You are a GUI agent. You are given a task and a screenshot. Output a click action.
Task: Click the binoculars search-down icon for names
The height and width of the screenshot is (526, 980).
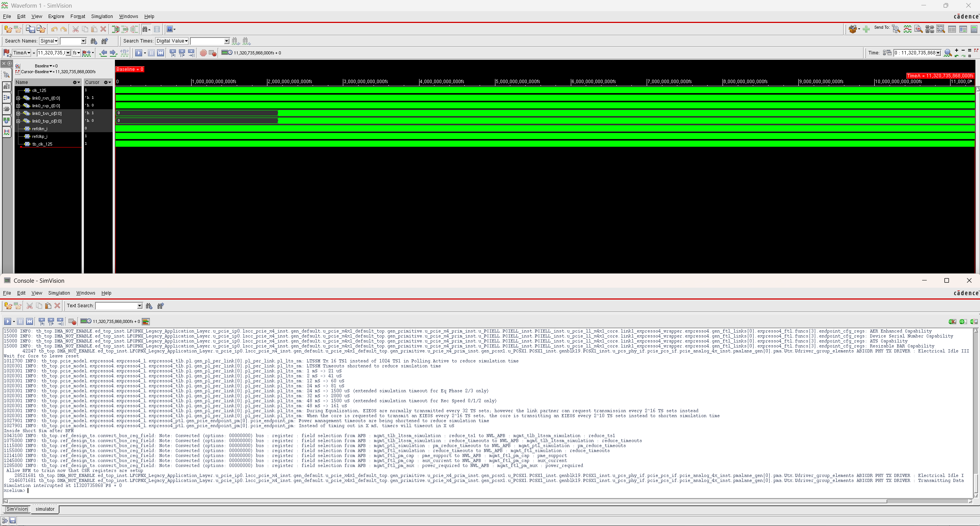tap(94, 41)
